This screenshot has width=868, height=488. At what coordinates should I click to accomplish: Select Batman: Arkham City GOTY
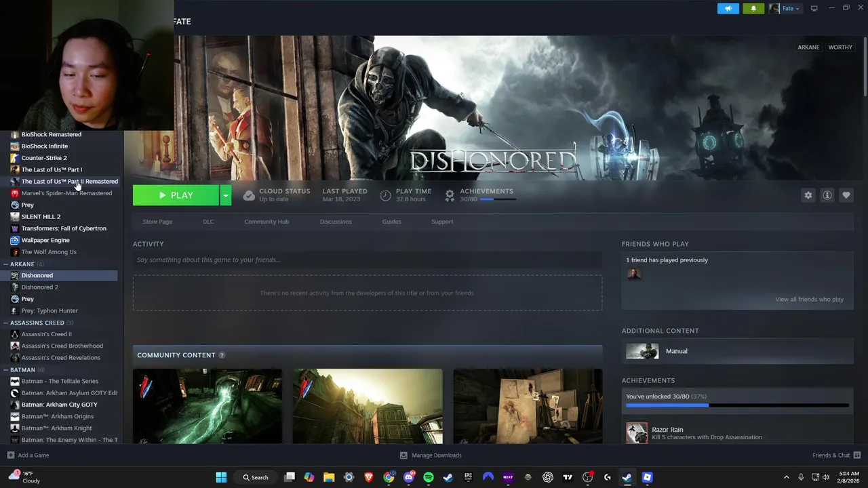click(59, 405)
